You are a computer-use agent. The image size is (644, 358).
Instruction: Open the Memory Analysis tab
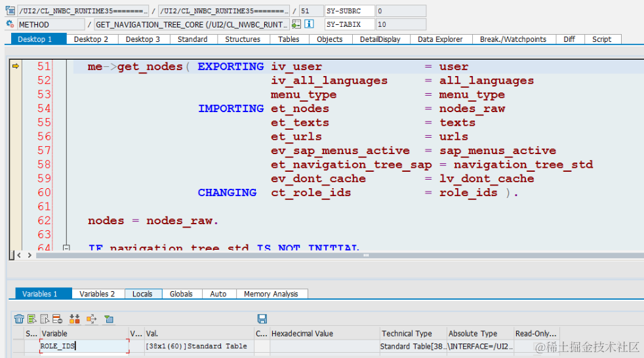pyautogui.click(x=271, y=294)
